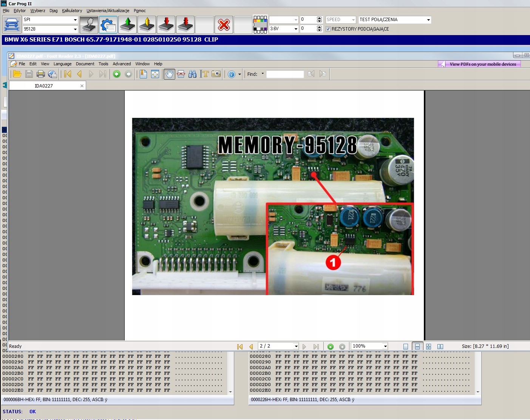Open the SPI interface dropdown
The width and height of the screenshot is (530, 420).
pos(75,20)
